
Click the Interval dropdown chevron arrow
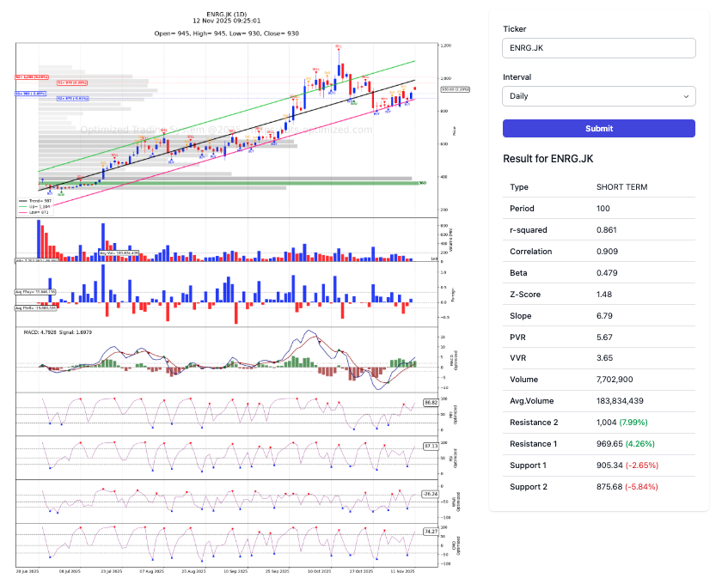coord(685,97)
